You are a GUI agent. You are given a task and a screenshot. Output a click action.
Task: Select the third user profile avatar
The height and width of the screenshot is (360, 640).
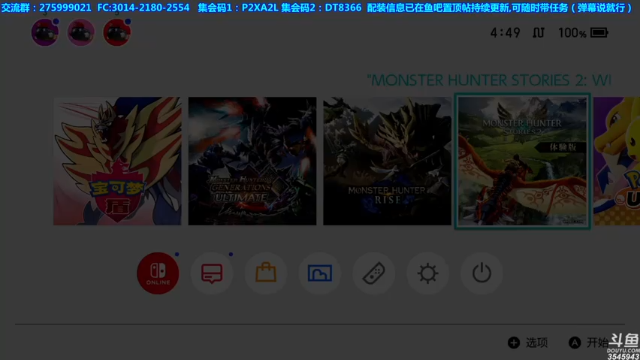(117, 32)
